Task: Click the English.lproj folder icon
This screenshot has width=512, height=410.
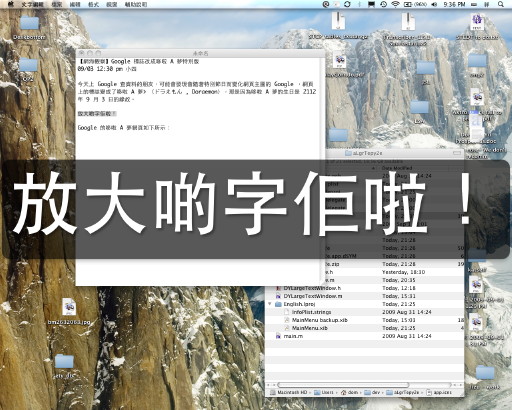Action: 278,304
